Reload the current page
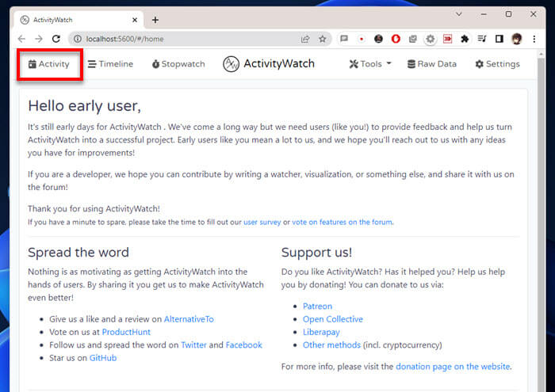 click(56, 39)
